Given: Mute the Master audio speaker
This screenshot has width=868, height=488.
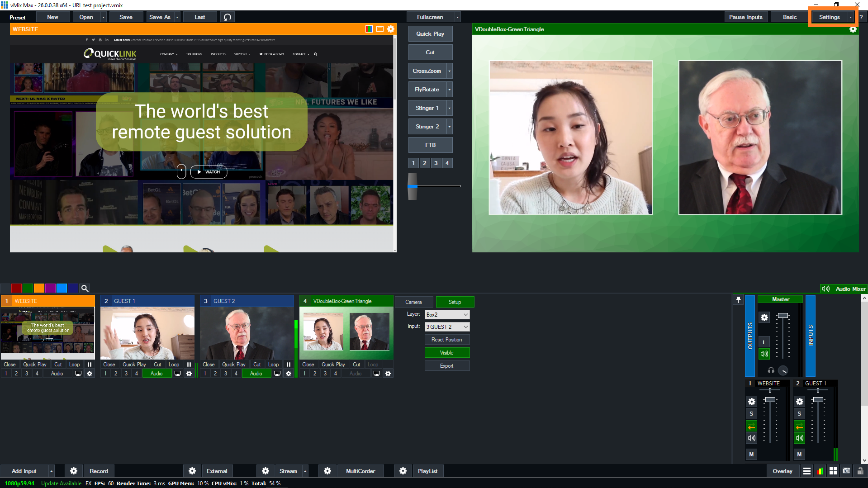Looking at the screenshot, I should point(764,354).
